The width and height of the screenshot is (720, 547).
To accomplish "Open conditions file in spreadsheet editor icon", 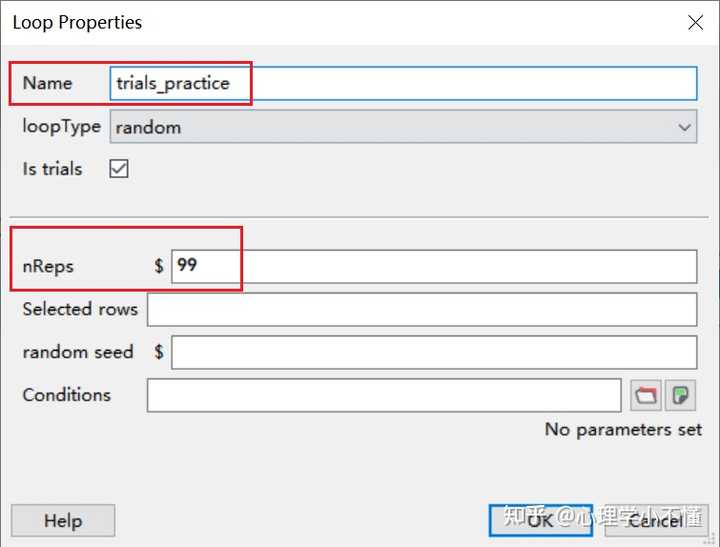I will (x=681, y=395).
